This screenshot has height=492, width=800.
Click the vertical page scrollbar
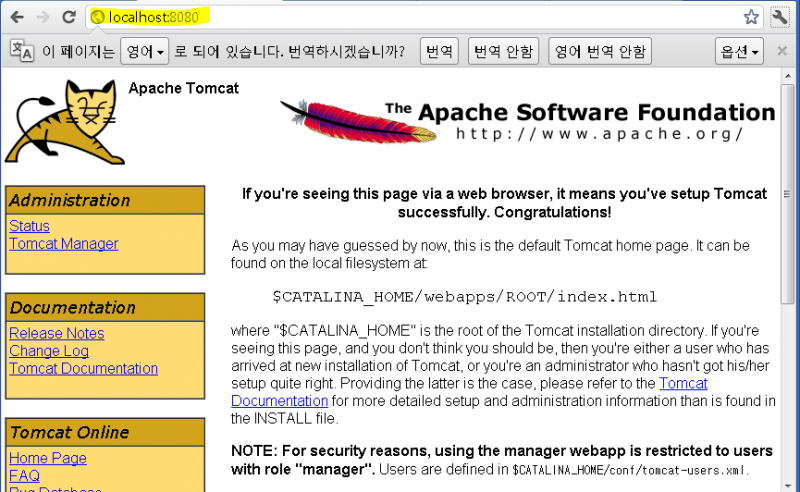click(790, 280)
